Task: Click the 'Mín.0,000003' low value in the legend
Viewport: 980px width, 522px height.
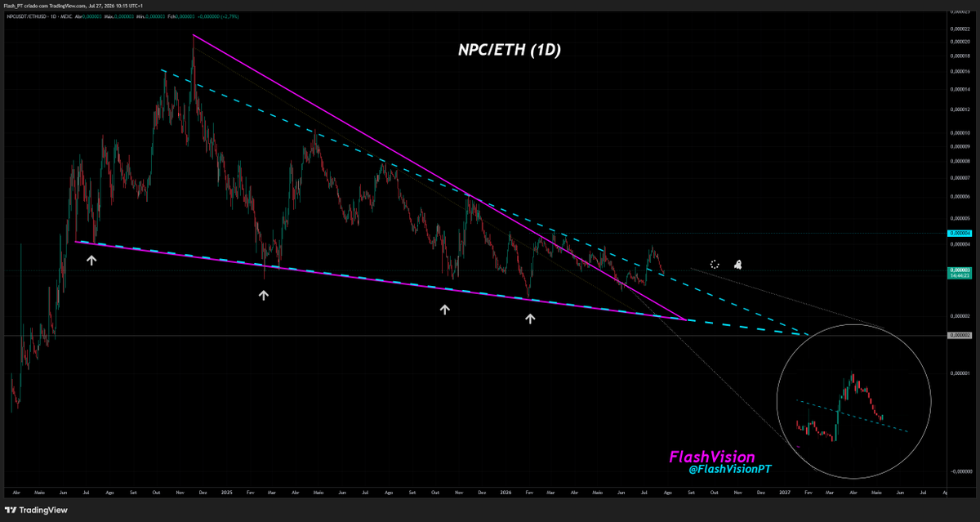Action: (x=150, y=16)
